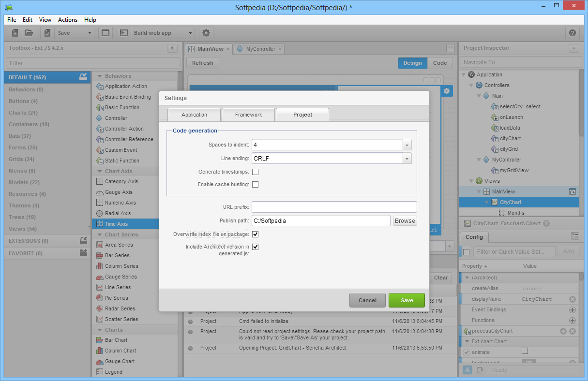
Task: Cancel the Settings dialog
Action: tap(367, 300)
